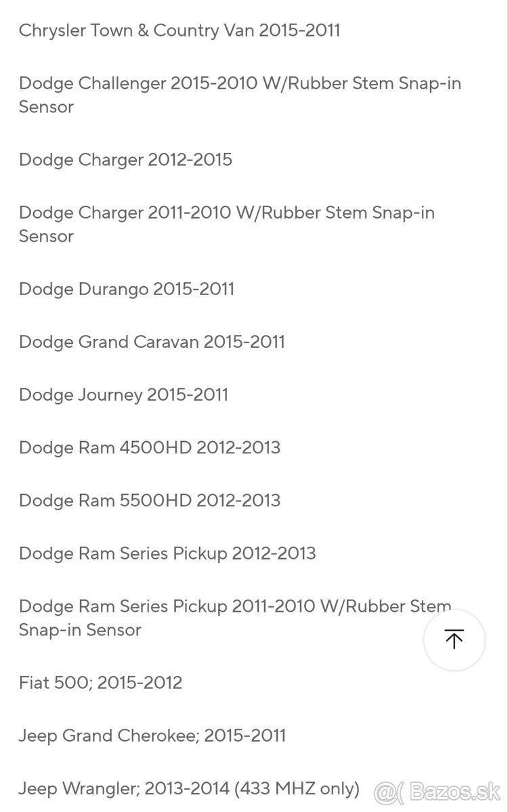Select the Chrysler Town & Country Van line

coord(179,30)
